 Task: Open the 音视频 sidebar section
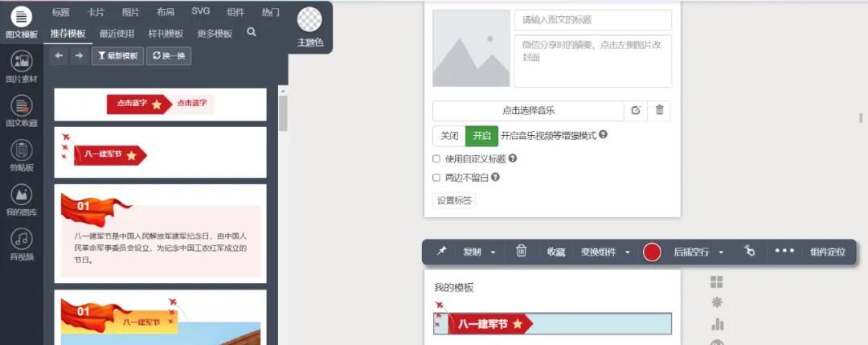[21, 244]
